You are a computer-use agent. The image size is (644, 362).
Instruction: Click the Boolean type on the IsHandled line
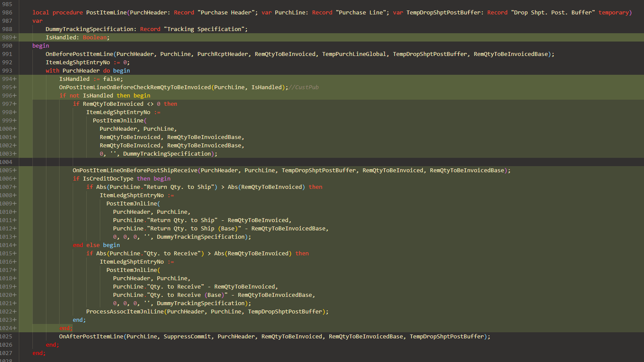click(x=95, y=37)
